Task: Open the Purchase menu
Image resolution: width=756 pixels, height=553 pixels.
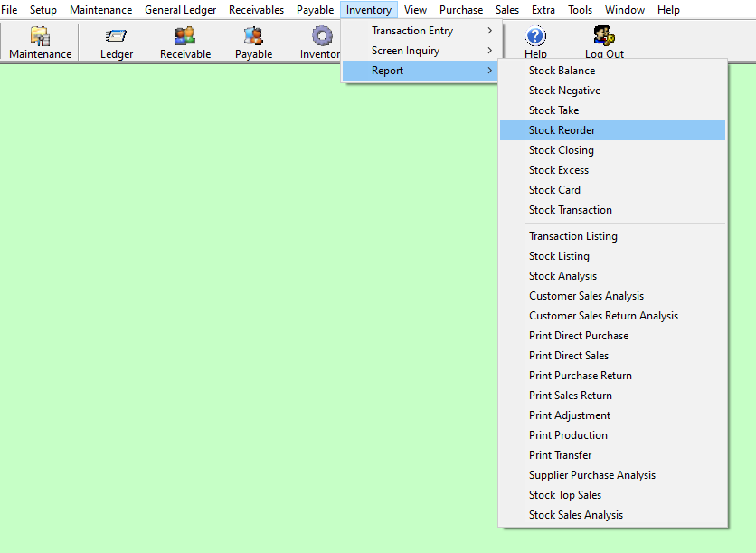Action: tap(461, 10)
